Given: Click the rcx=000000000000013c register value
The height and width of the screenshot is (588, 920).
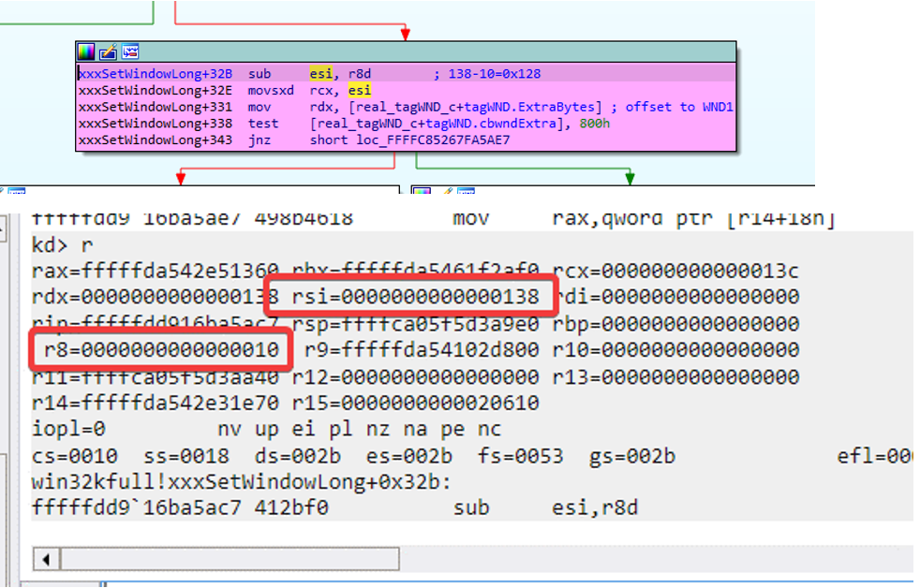Looking at the screenshot, I should pyautogui.click(x=675, y=271).
